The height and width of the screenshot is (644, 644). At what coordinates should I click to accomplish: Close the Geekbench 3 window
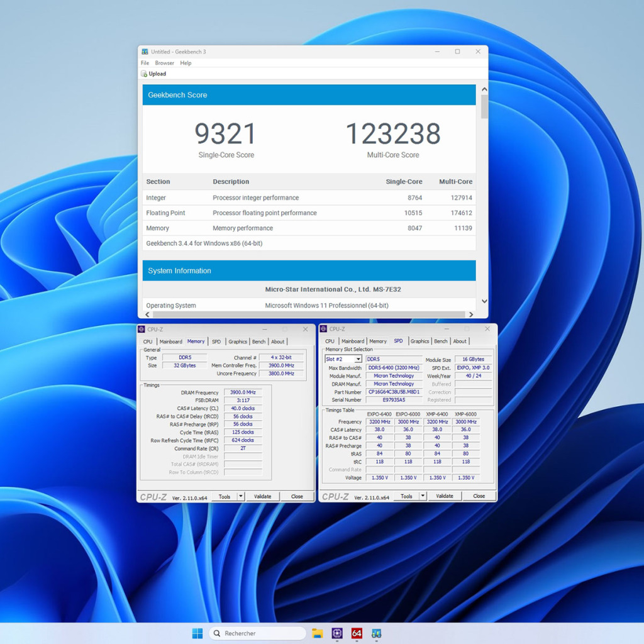point(478,52)
